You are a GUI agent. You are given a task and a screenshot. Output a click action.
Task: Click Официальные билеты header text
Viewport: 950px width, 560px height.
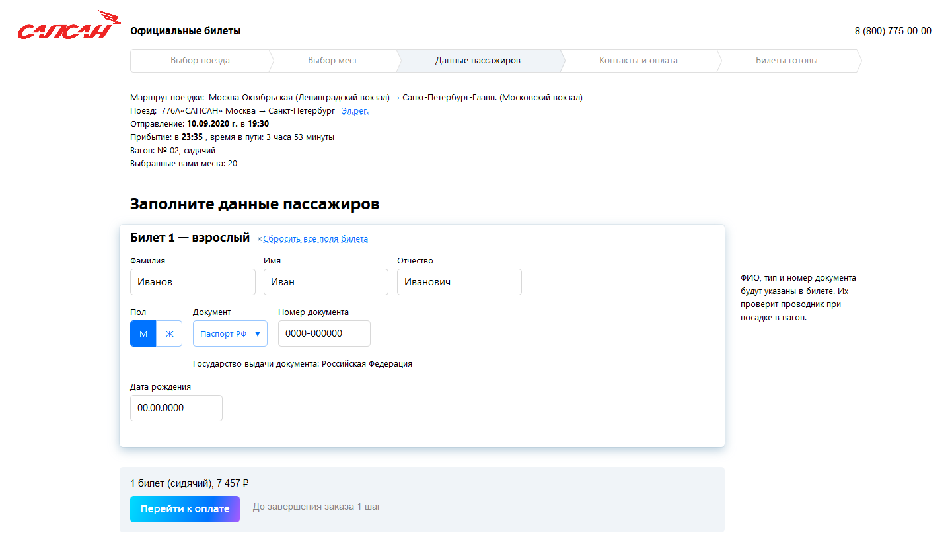(186, 31)
